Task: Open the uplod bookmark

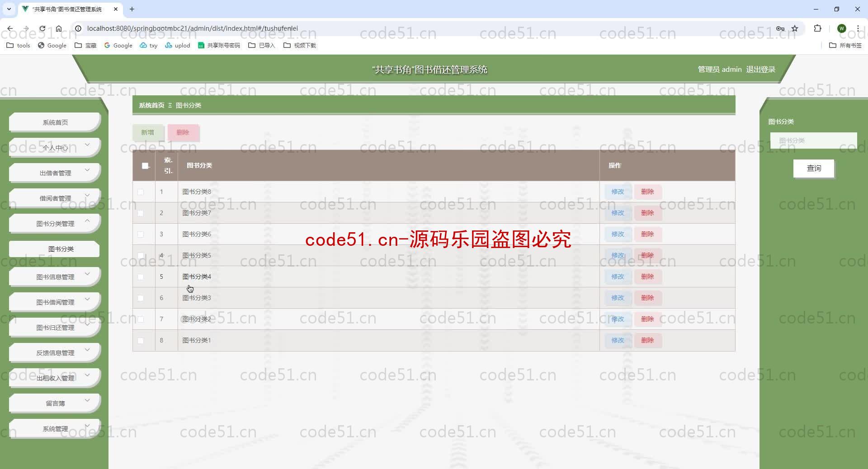Action: click(x=177, y=45)
